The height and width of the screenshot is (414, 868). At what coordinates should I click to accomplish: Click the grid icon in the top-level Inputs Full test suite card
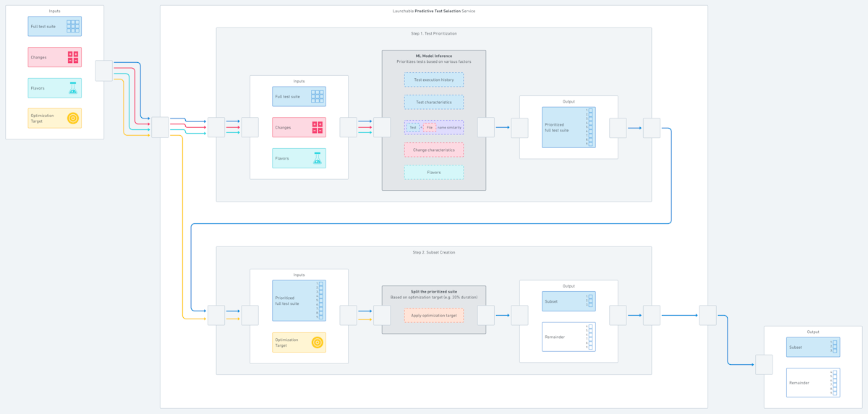coord(73,26)
